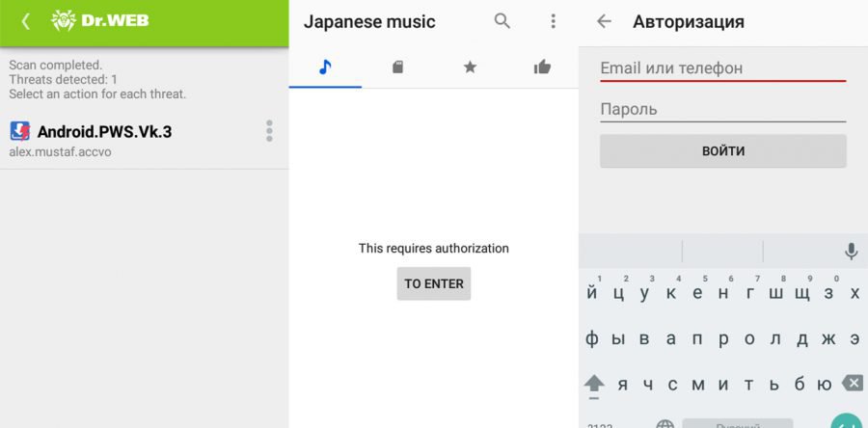Tap the з key on the keyboard

[x=828, y=293]
